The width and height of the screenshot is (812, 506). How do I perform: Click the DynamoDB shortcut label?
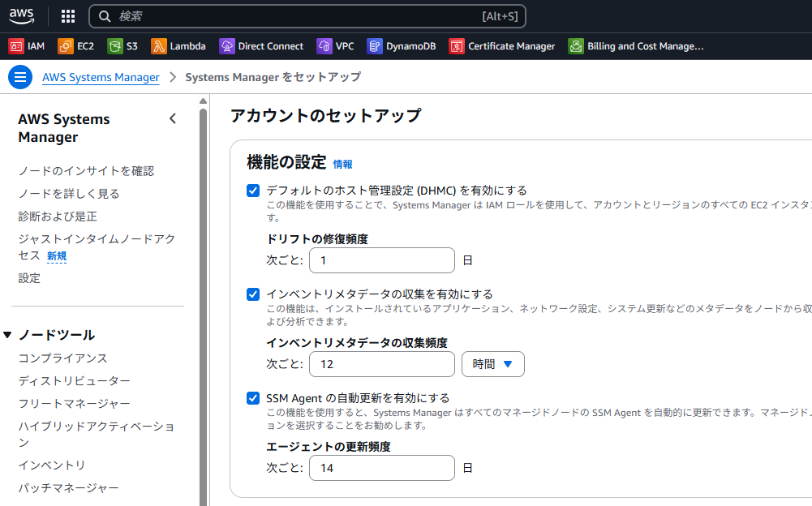411,46
